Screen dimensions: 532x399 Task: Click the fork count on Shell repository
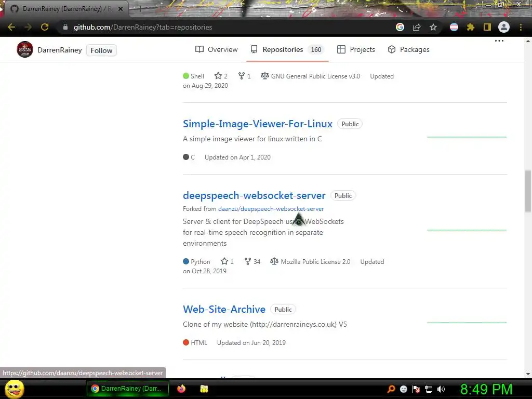click(244, 76)
